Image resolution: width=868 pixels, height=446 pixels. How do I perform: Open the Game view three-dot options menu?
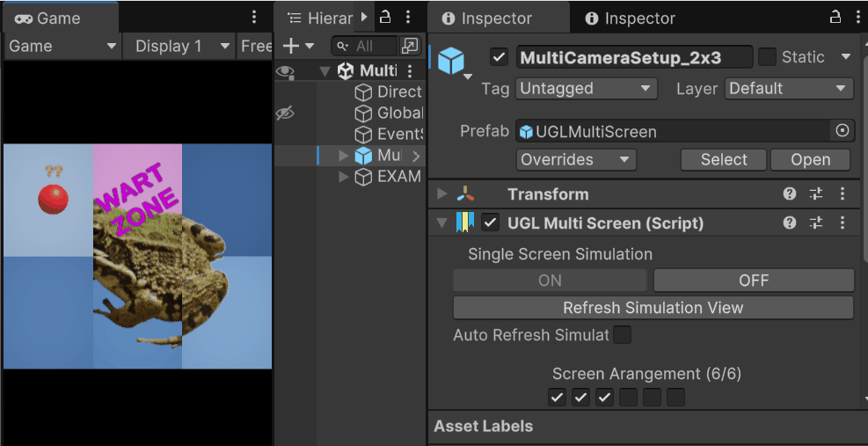(x=254, y=18)
